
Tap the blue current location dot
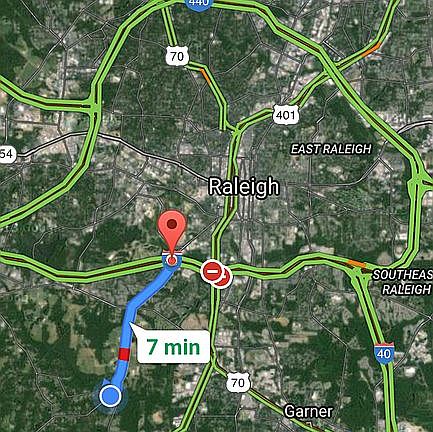point(110,396)
